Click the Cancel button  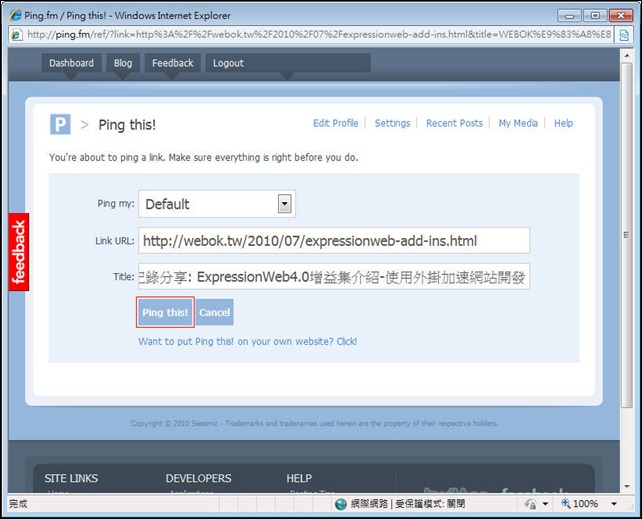tap(215, 312)
